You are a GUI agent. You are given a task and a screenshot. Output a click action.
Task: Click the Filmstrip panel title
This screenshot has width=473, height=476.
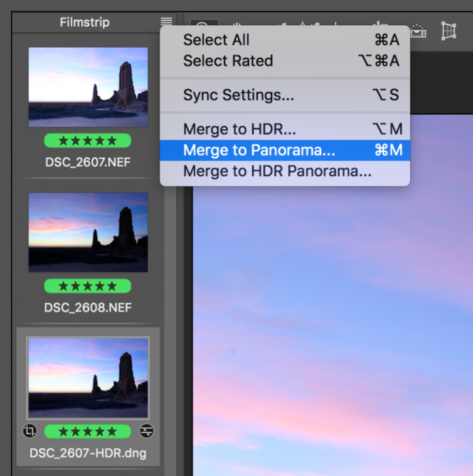[84, 22]
